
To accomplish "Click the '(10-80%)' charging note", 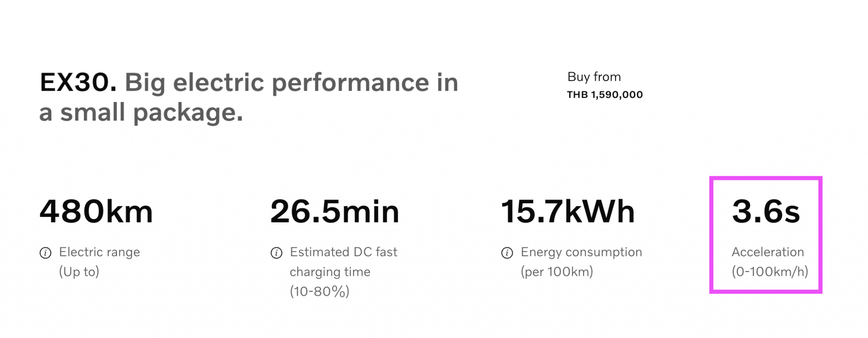I will [x=320, y=291].
